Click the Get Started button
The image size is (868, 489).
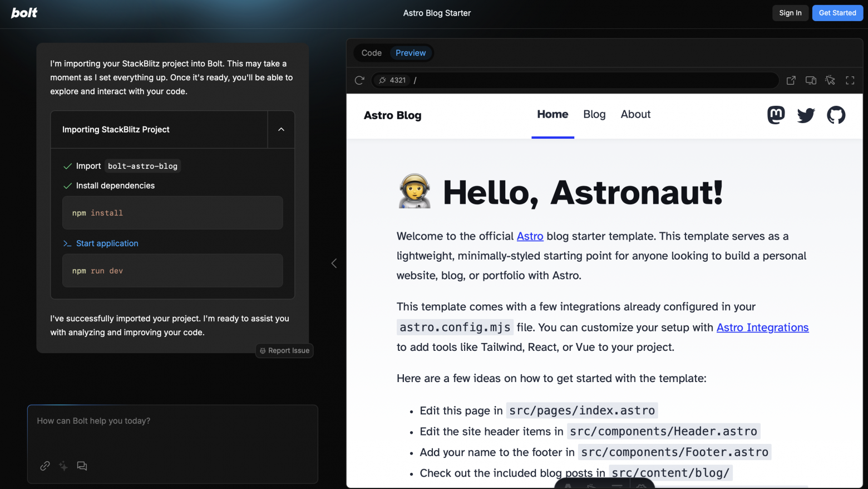coord(837,13)
